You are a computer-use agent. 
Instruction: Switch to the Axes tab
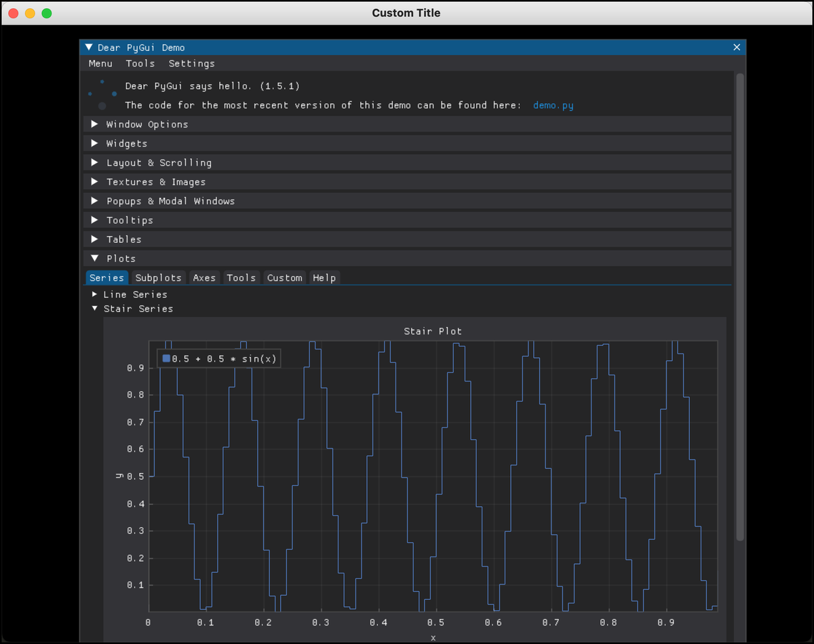pyautogui.click(x=204, y=278)
